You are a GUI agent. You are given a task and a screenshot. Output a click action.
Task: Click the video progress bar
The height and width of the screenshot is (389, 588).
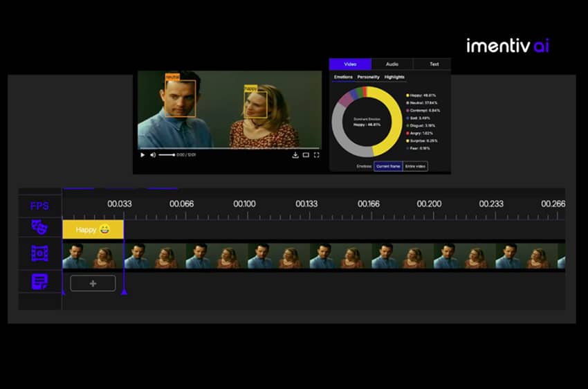(230, 149)
